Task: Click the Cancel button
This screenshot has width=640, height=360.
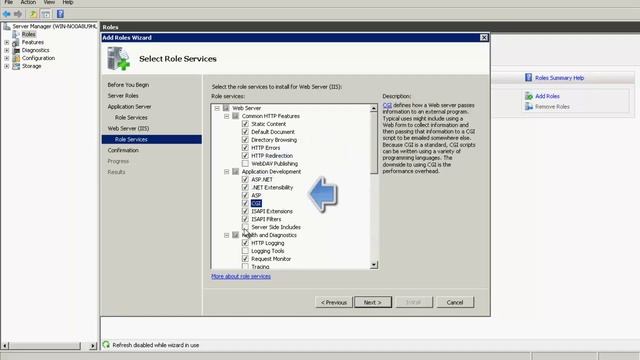Action: [455, 302]
